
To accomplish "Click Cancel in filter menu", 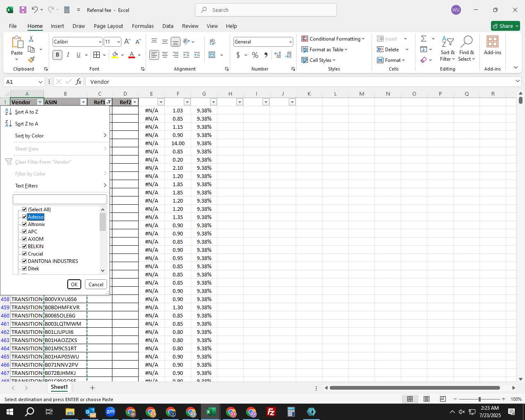I will coord(96,284).
